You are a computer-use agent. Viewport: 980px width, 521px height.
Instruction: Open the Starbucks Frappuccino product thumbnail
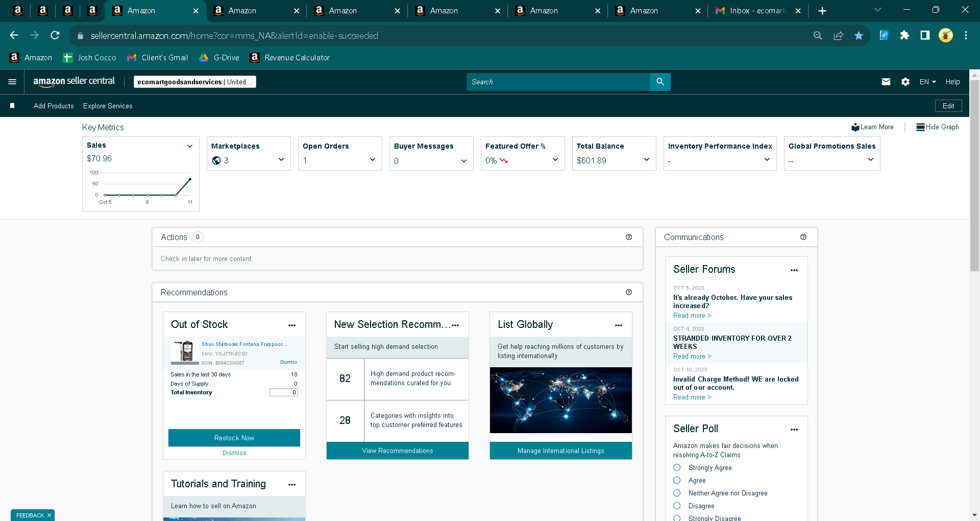[185, 352]
